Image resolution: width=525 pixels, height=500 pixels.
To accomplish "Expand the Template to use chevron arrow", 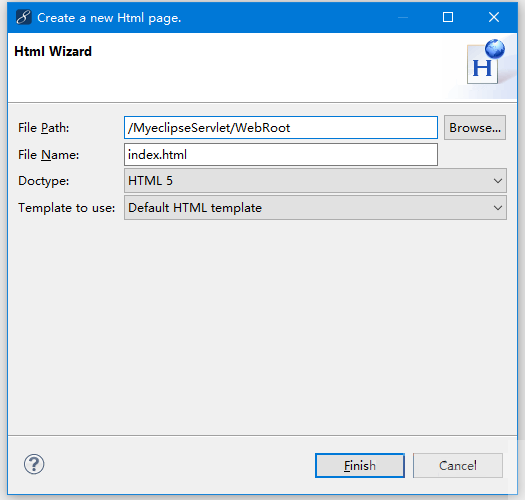I will coord(498,208).
